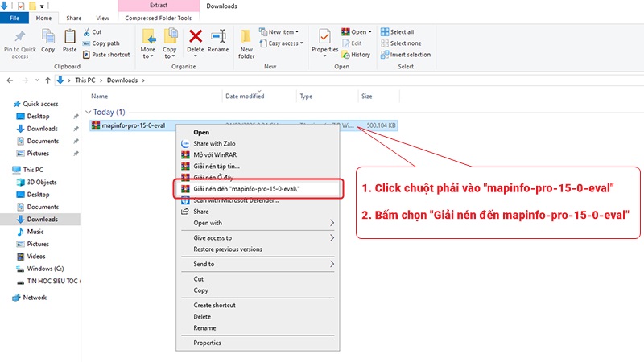Open Music folder in navigation pane

[31, 232]
